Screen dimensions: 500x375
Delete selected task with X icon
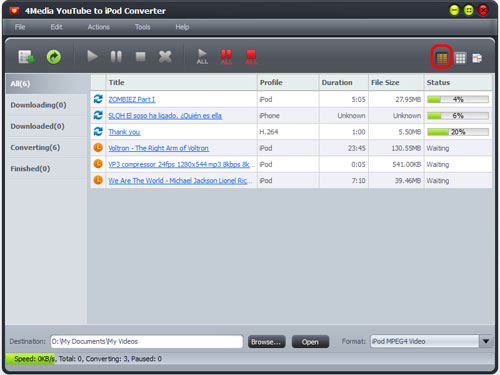[165, 57]
